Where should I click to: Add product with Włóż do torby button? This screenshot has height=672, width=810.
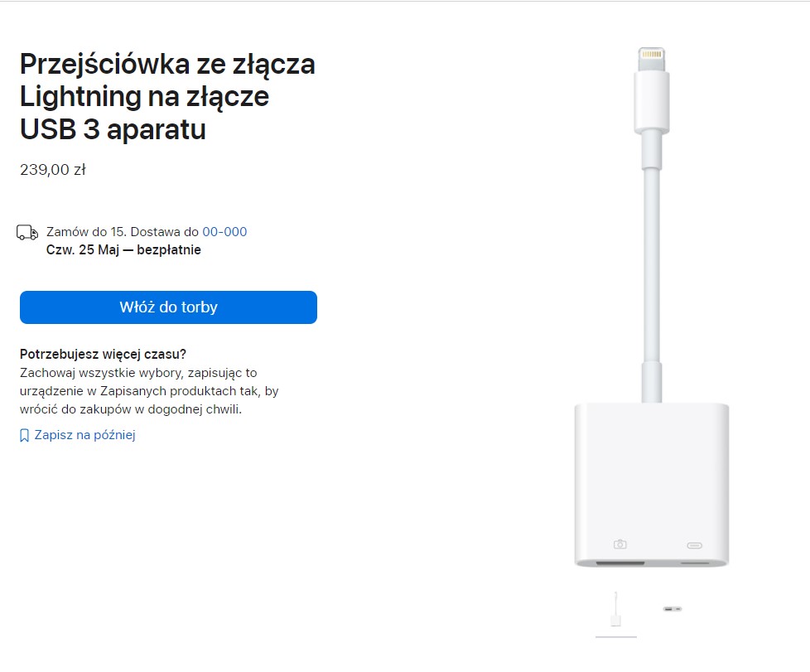click(x=168, y=307)
